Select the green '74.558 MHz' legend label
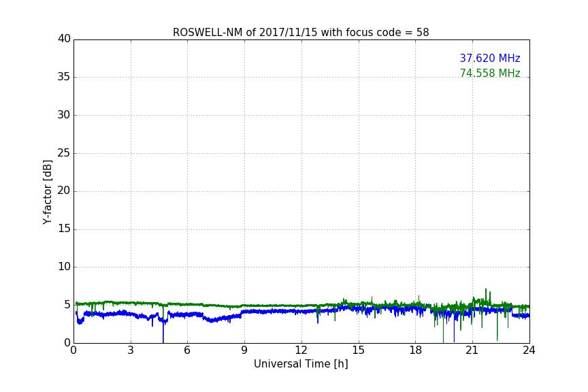Viewport: 588px width, 392px height. [x=490, y=73]
